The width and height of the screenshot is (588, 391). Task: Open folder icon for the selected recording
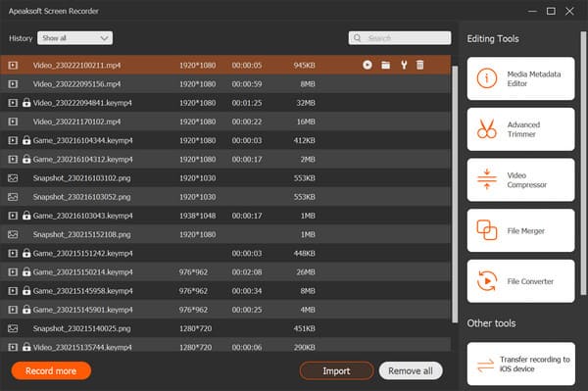(385, 65)
